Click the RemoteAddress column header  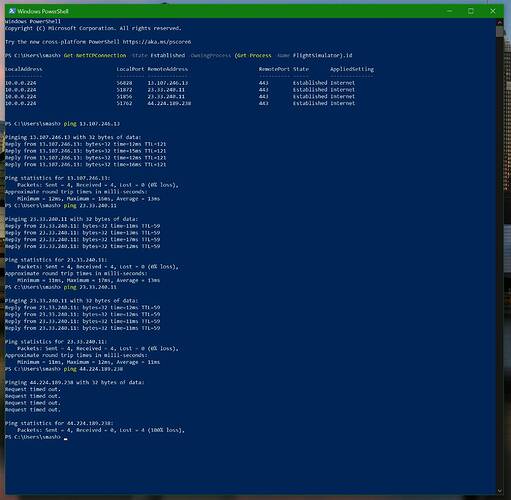click(x=168, y=69)
